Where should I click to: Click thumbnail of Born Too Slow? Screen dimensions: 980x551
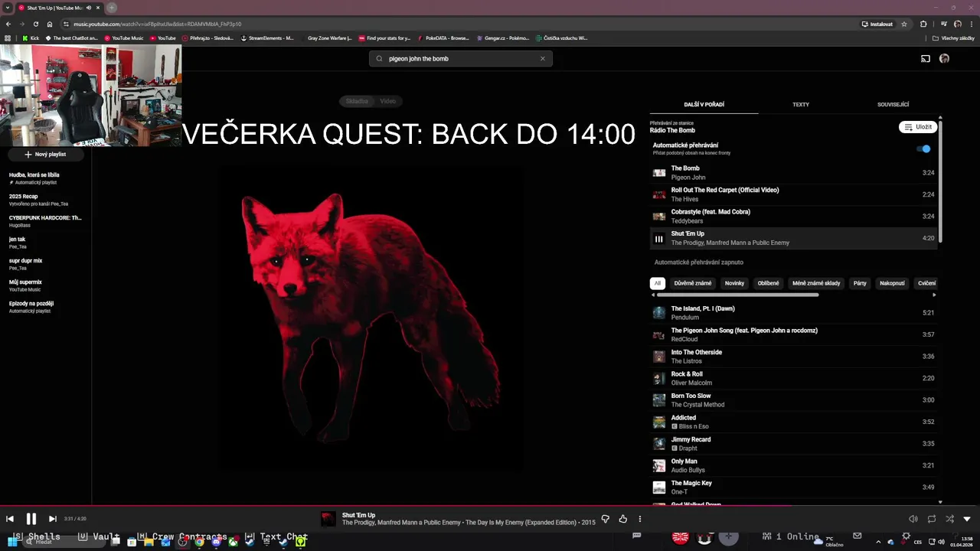tap(658, 400)
